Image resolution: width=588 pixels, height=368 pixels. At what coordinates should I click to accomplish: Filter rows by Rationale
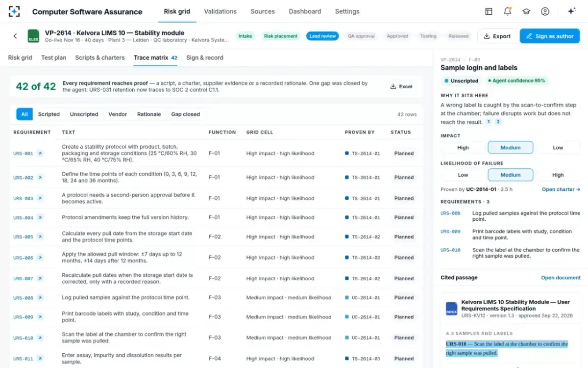pyautogui.click(x=149, y=114)
